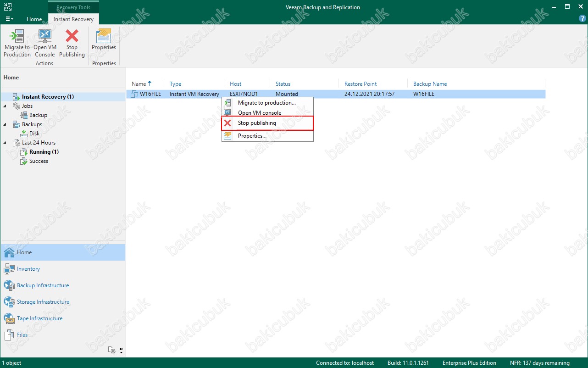Click the Running status icon in tree
The height and width of the screenshot is (368, 588).
tap(24, 152)
